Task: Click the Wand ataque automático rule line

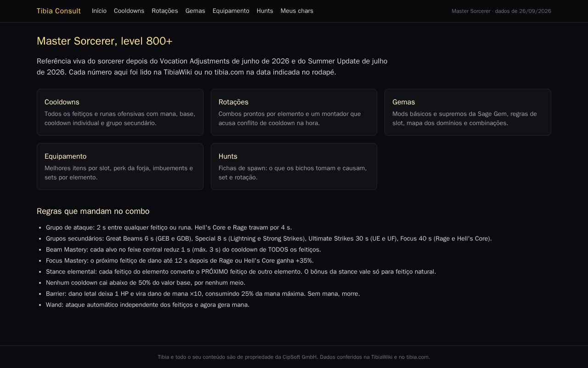Action: tap(147, 305)
